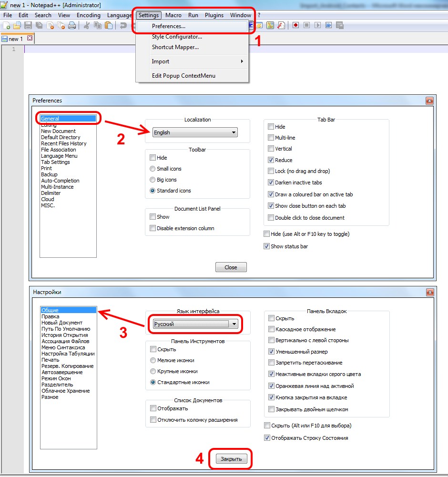Screen dimensions: 448x477
Task: Toggle Disable extension column checkbox
Action: point(153,228)
